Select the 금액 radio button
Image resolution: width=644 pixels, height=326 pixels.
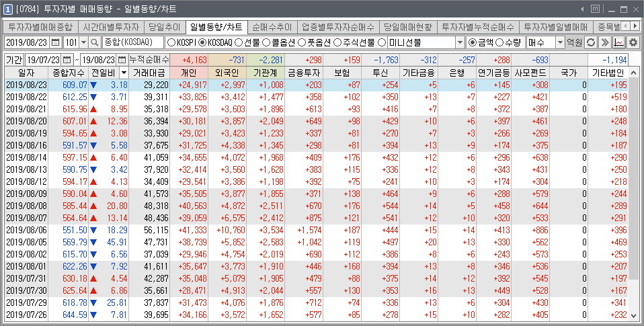(473, 42)
